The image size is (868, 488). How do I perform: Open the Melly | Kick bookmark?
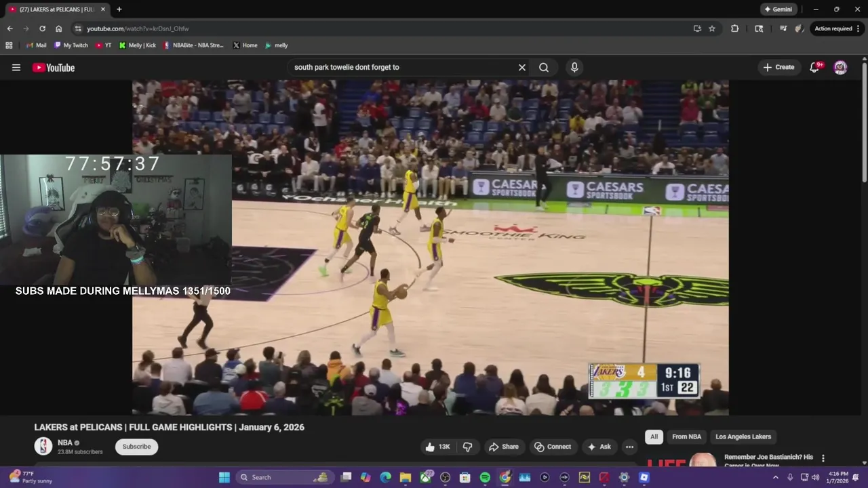137,45
